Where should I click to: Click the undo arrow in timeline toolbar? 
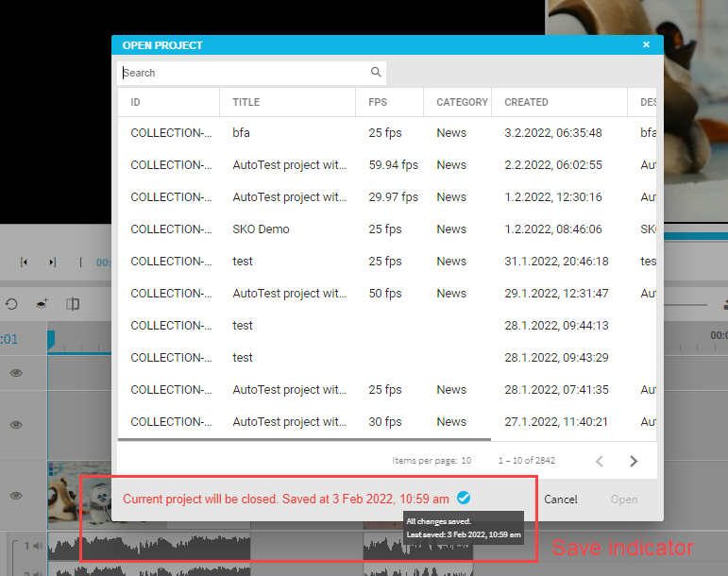coord(11,304)
